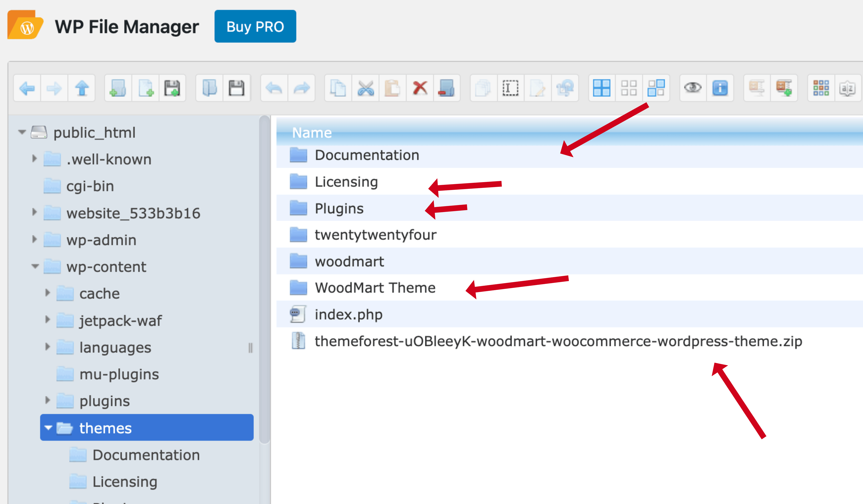The image size is (863, 504).
Task: Collapse the public_html tree root
Action: tap(22, 132)
